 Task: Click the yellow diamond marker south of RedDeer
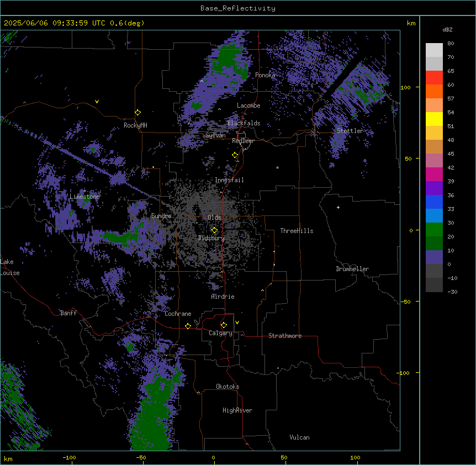point(235,155)
